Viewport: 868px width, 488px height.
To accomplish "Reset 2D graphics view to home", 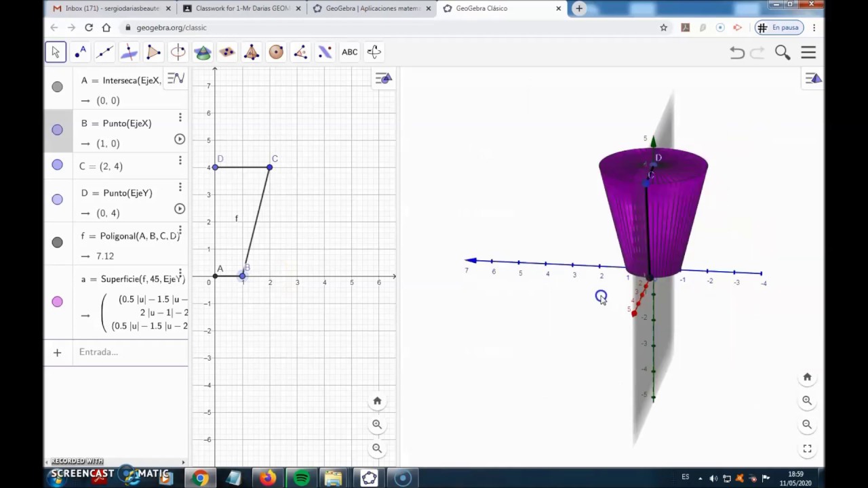I will (377, 401).
